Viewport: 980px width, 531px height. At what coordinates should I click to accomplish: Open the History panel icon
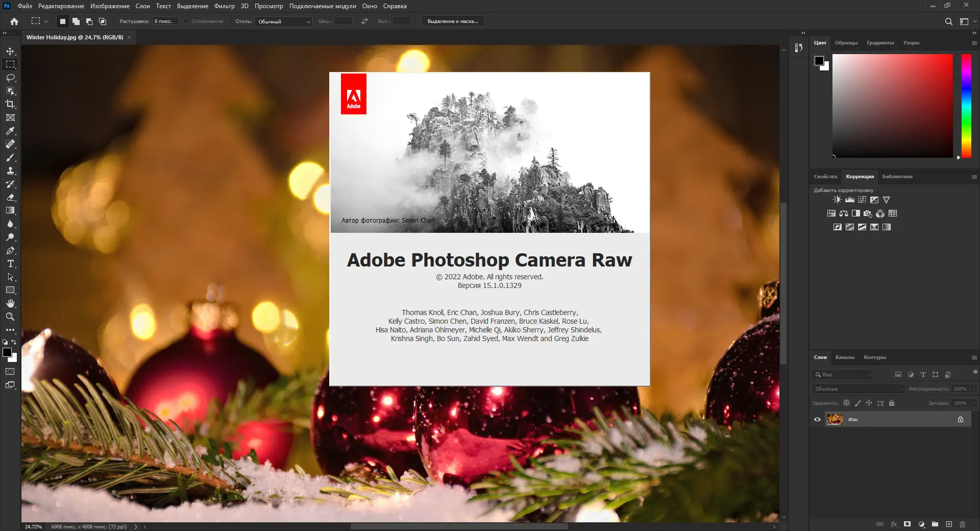tap(799, 47)
